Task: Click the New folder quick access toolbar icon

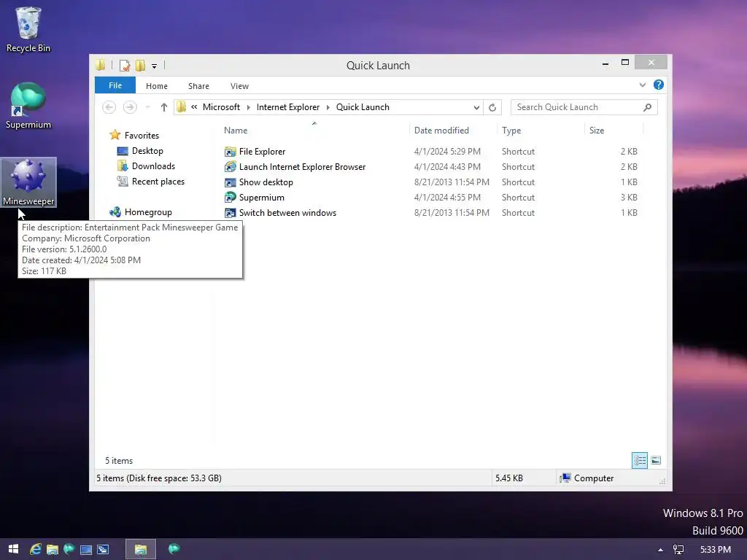Action: (140, 65)
